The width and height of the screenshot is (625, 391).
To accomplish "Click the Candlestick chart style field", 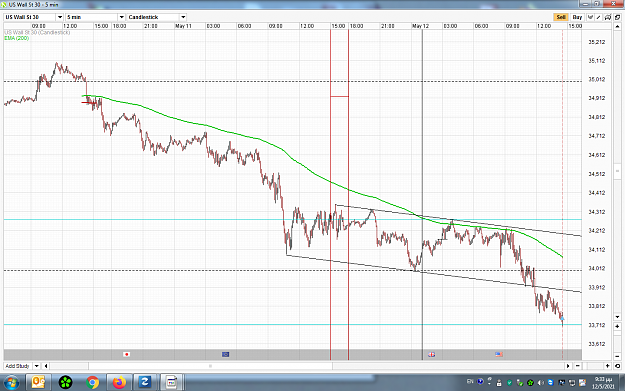I will [x=153, y=17].
